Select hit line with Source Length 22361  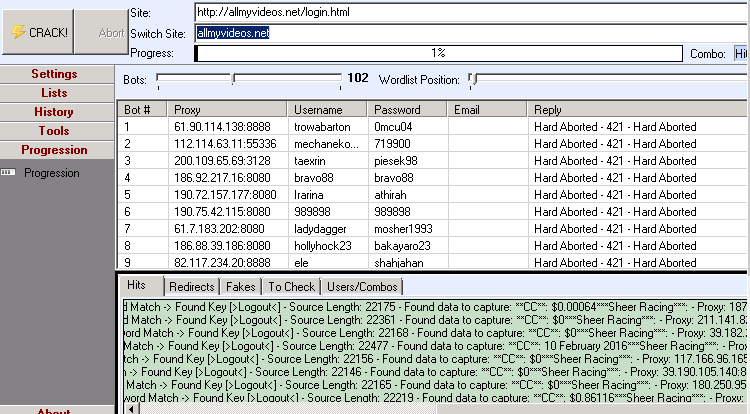435,320
